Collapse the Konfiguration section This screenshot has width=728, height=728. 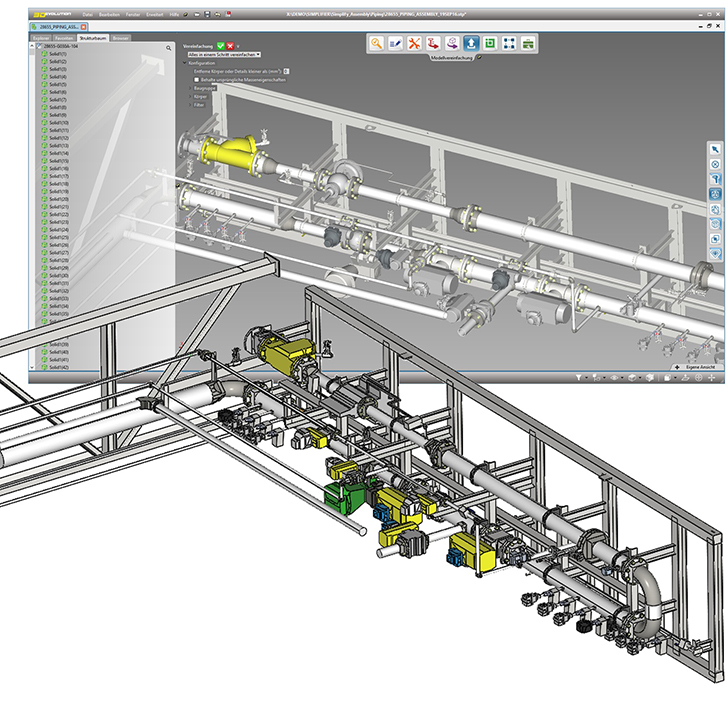(185, 63)
